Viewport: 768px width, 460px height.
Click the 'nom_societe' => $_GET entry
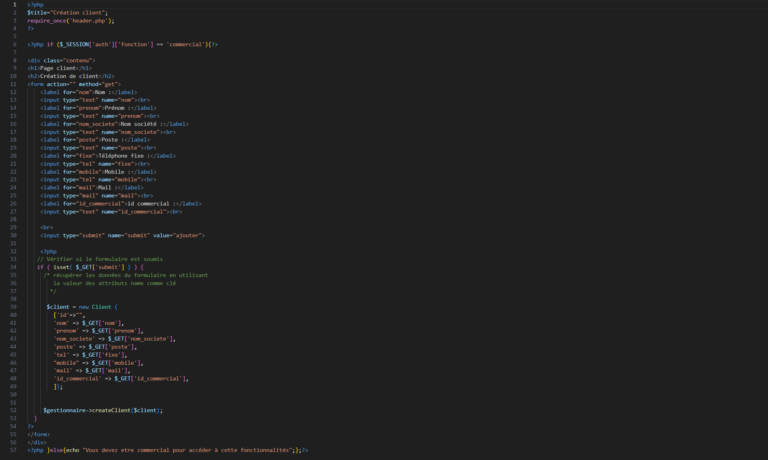point(115,339)
